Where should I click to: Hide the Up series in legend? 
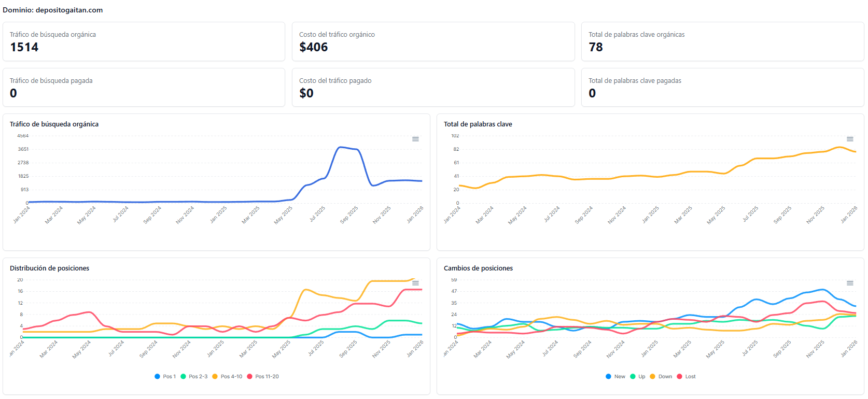[638, 377]
